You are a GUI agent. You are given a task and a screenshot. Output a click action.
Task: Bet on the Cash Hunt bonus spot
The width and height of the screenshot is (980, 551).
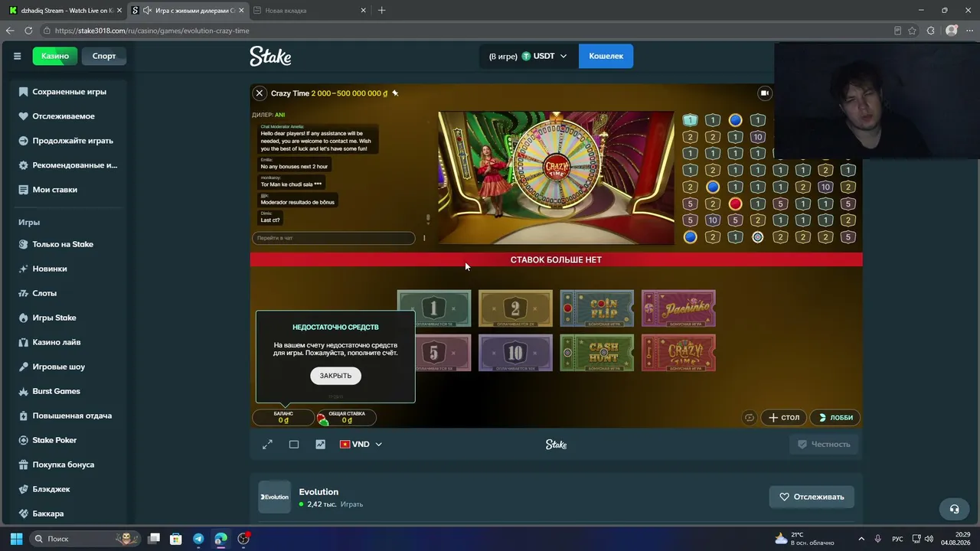pyautogui.click(x=596, y=353)
